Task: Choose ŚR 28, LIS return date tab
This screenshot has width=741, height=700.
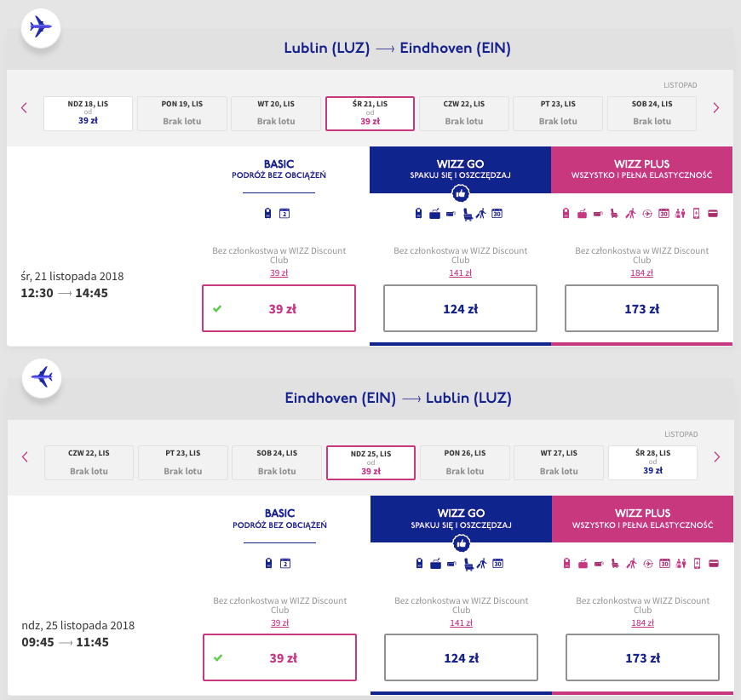Action: (652, 462)
